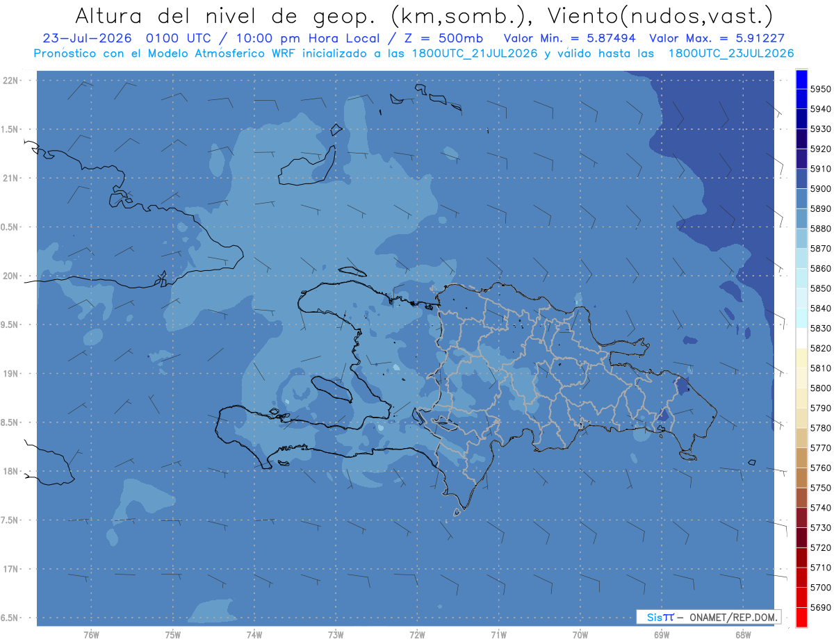Click the 7.5N latitude axis label
The image size is (834, 644).
[x=10, y=520]
